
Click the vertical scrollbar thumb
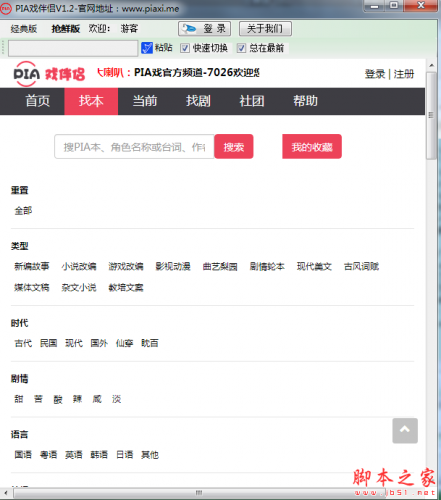coord(431,116)
